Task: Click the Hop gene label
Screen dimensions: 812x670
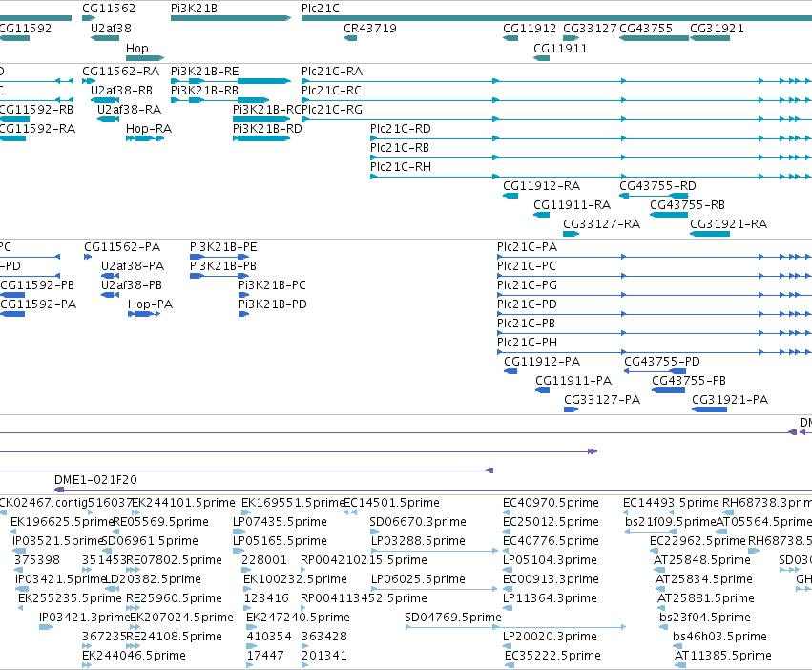Action: [136, 48]
